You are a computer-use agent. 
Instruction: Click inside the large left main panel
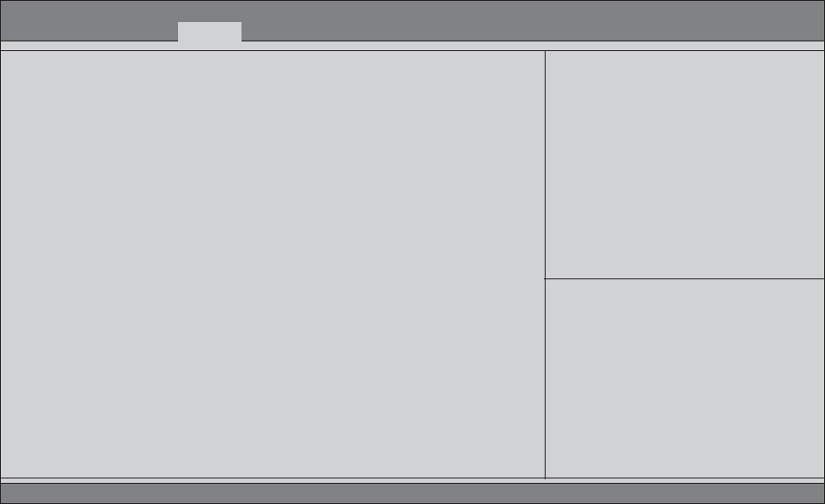point(272,264)
